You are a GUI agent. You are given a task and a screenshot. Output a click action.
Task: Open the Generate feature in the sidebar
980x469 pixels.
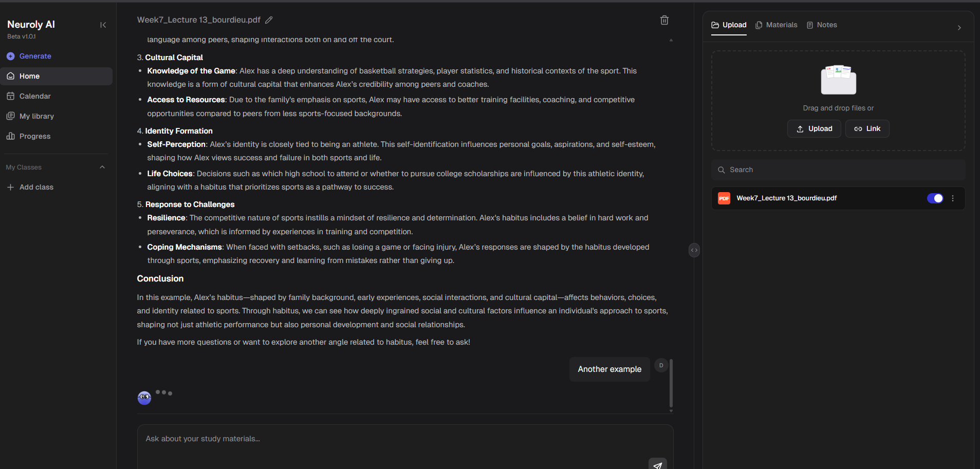(x=34, y=56)
